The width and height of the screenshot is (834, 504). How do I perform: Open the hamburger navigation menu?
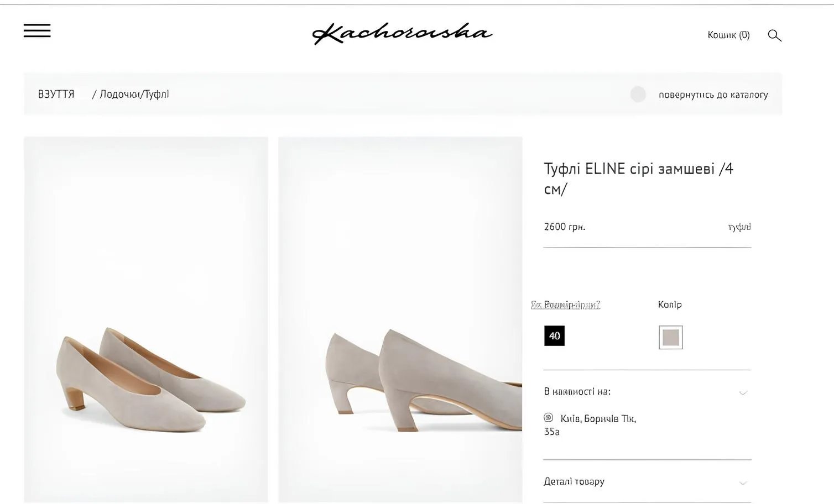37,31
